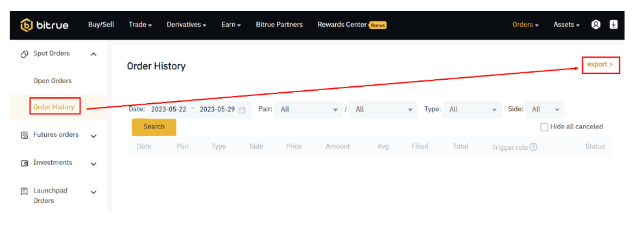Click the Futures orders sidebar icon
The image size is (644, 240).
click(24, 135)
